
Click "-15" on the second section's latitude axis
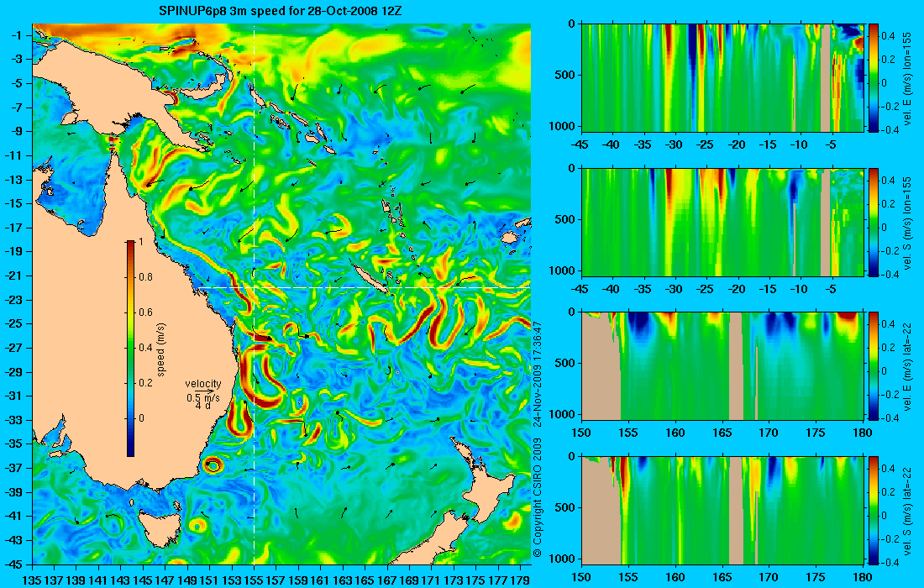[769, 289]
